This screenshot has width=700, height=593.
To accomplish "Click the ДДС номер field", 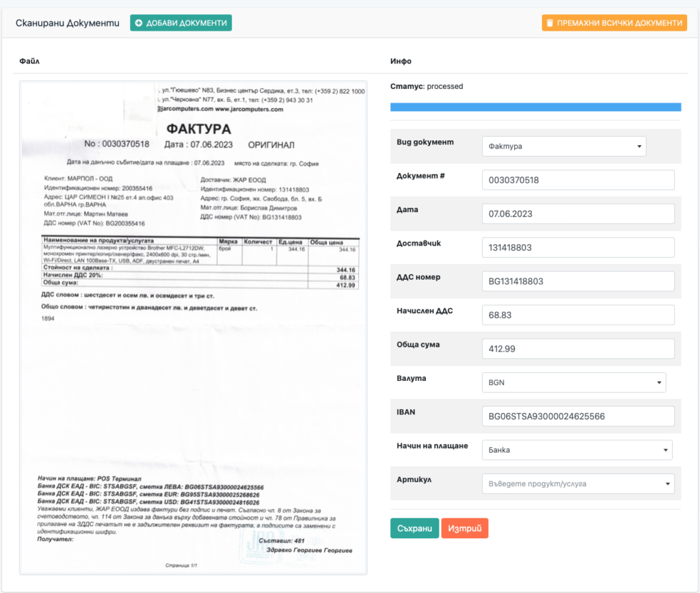I will click(578, 280).
